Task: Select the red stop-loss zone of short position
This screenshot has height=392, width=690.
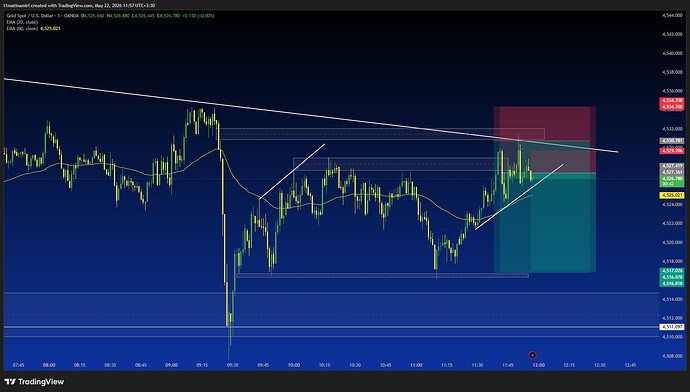Action: point(546,123)
